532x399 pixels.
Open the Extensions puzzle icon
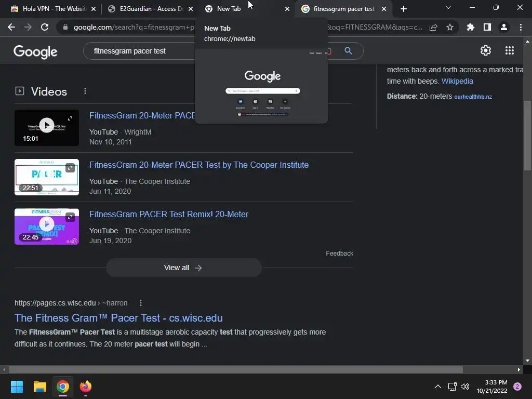pos(470,27)
